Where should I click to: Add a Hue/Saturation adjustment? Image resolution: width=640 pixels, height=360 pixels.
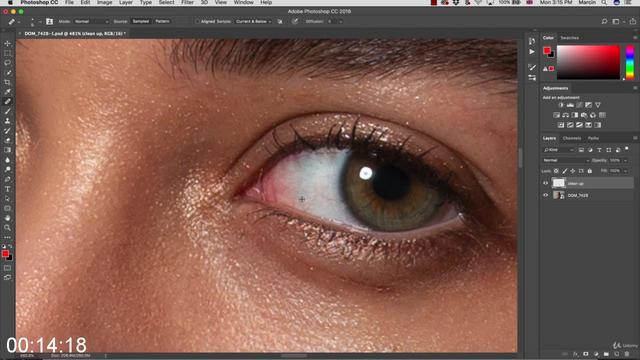[x=557, y=115]
